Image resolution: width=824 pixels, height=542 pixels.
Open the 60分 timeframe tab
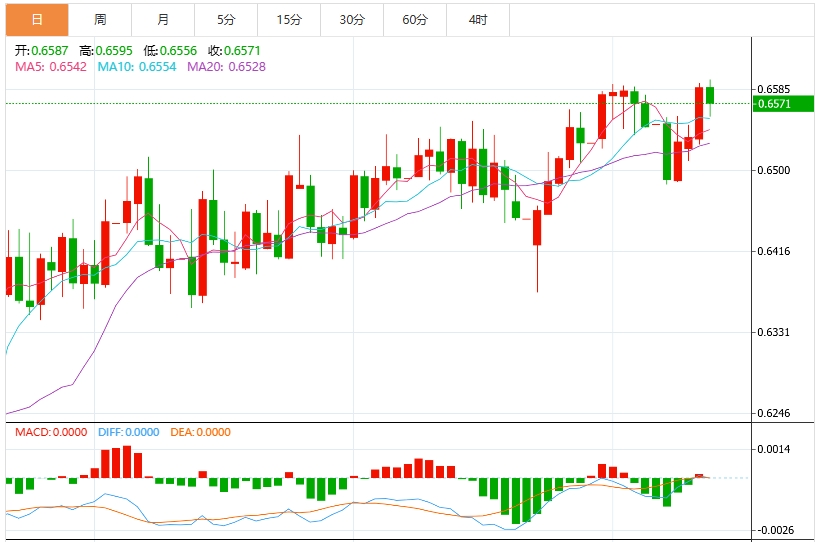(415, 20)
